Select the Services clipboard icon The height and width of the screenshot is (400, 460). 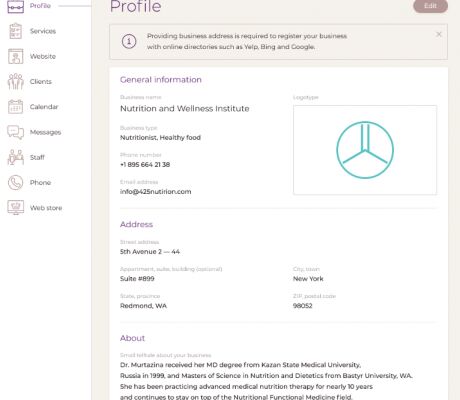15,31
